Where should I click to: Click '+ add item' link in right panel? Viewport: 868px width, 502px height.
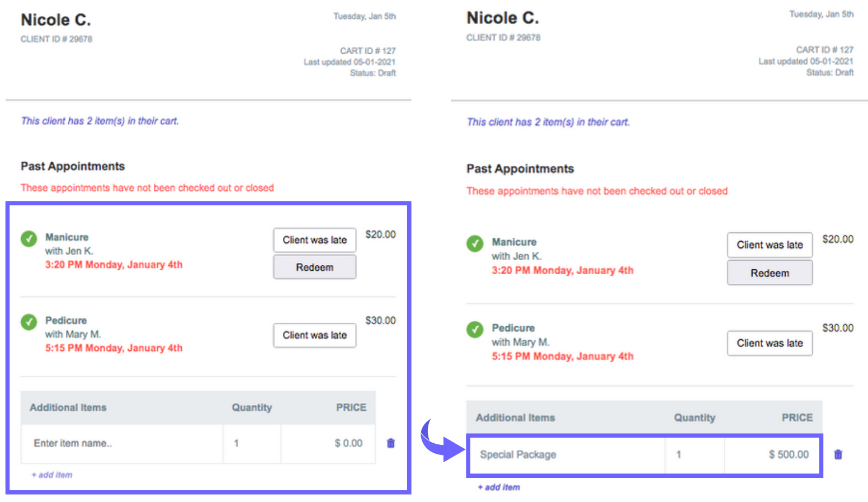tap(499, 487)
